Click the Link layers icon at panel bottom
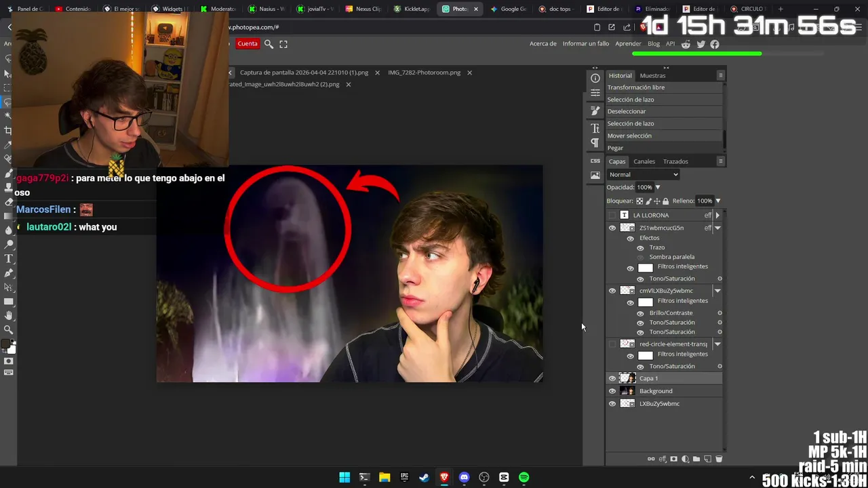Viewport: 868px width, 488px height. (651, 459)
